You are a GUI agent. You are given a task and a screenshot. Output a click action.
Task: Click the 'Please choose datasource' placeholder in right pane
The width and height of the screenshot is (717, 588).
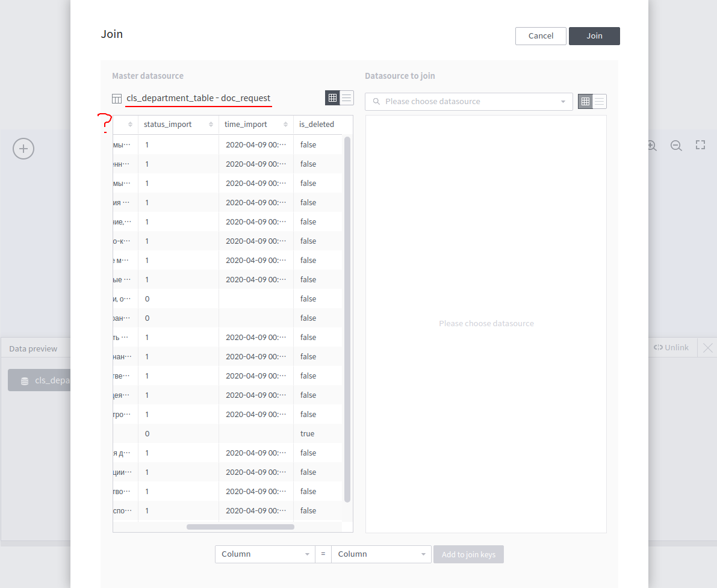(x=486, y=324)
